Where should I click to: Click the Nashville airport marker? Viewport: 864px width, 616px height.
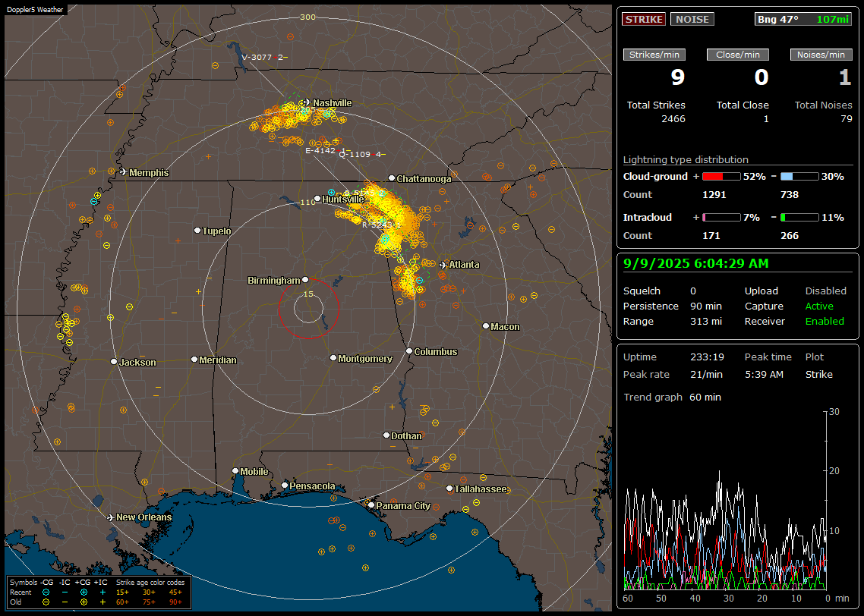307,102
